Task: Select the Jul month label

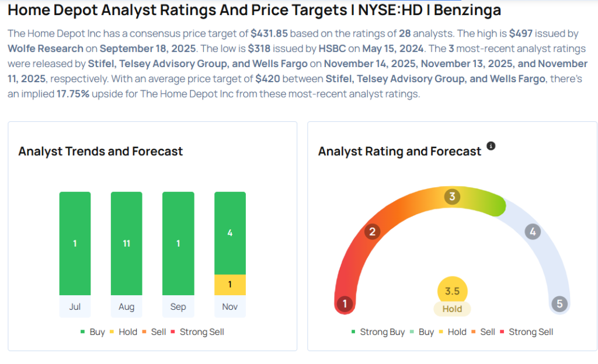Action: click(x=75, y=307)
